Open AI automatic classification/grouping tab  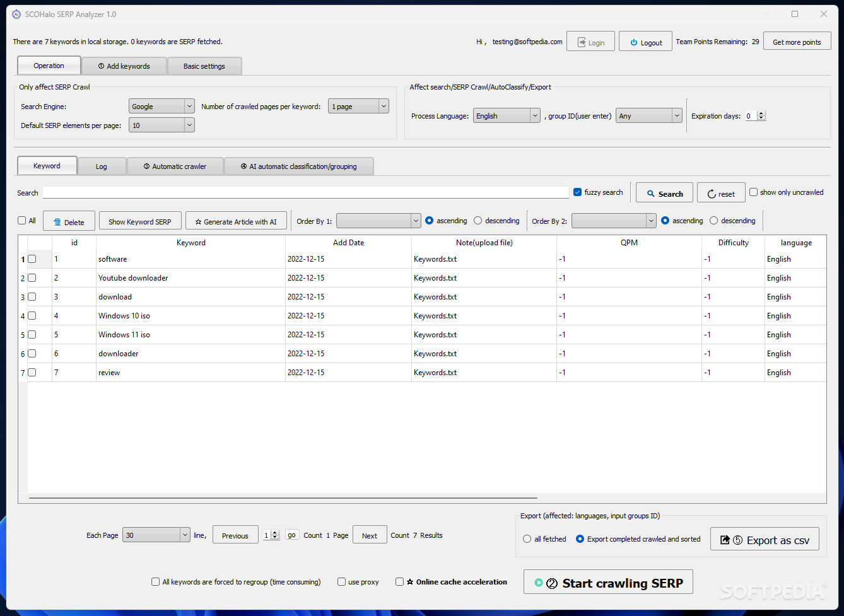click(x=299, y=166)
